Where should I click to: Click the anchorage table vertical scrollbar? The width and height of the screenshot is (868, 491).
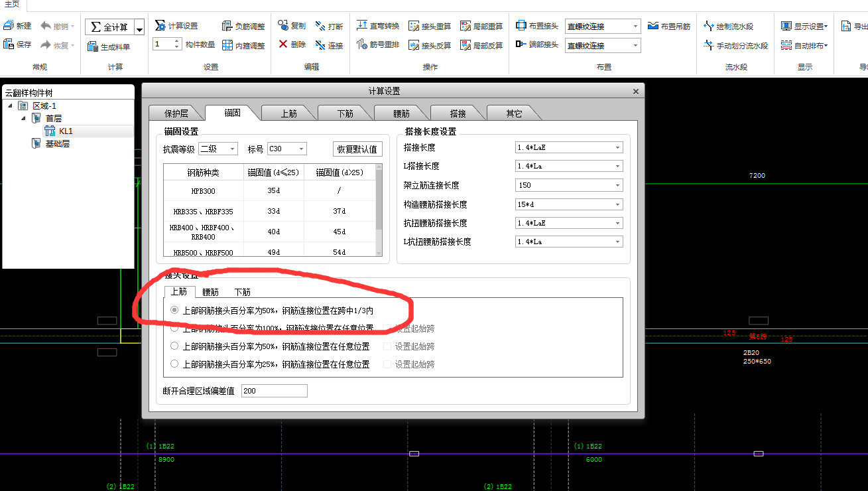coord(379,210)
